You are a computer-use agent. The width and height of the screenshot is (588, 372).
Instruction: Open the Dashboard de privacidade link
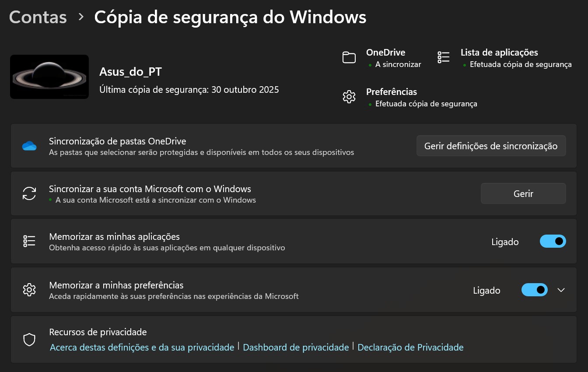(296, 347)
